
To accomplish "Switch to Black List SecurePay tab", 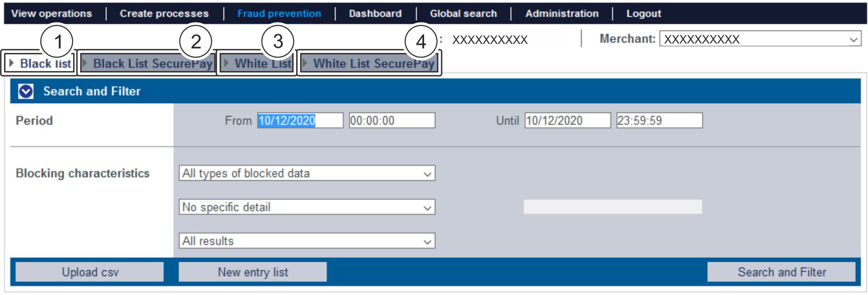I will [x=148, y=64].
